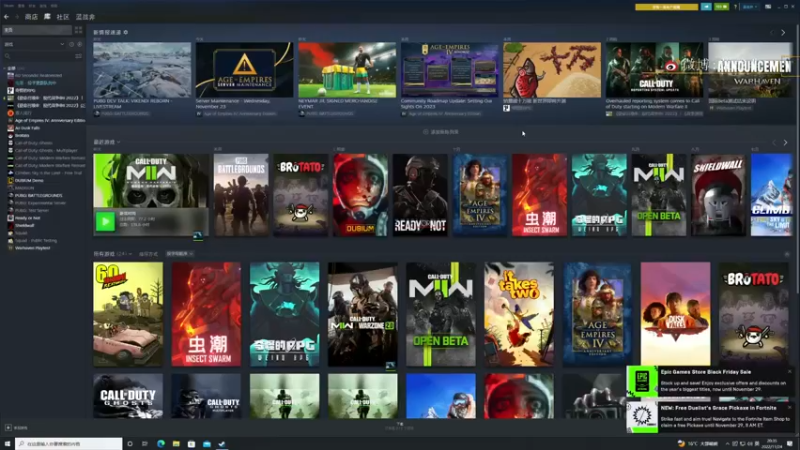Open Epic Games Store Black Friday Sale notification
The width and height of the screenshot is (800, 450).
tap(711, 382)
